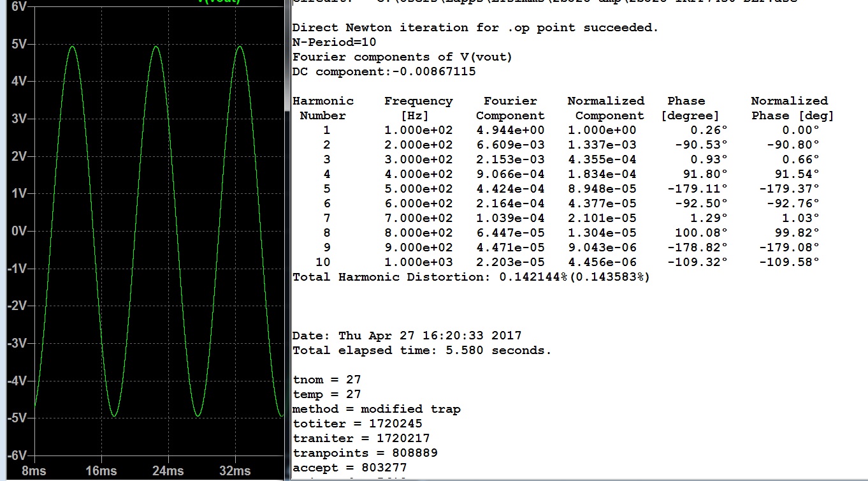Click normalized phase -109.58°
Image resolution: width=868 pixels, height=481 pixels.
coord(789,262)
